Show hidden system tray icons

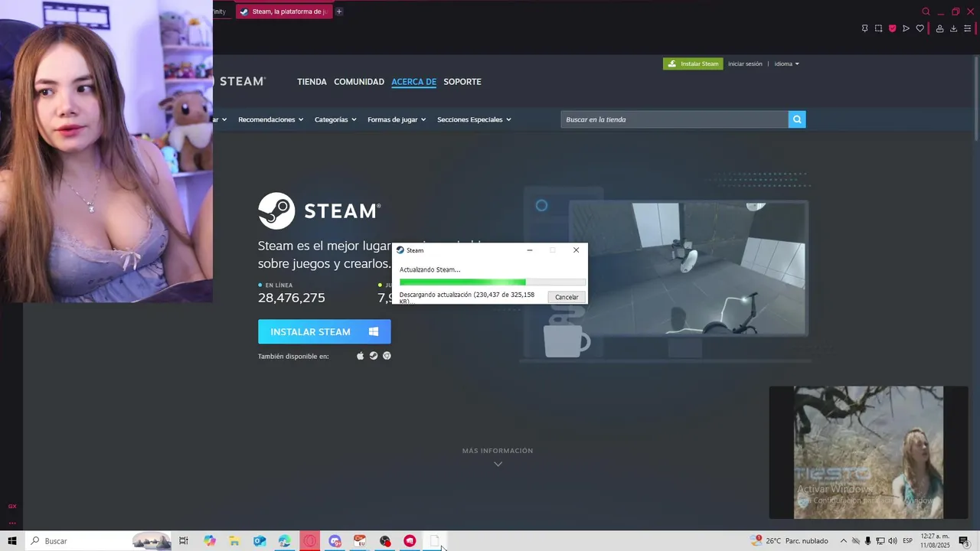click(x=844, y=541)
